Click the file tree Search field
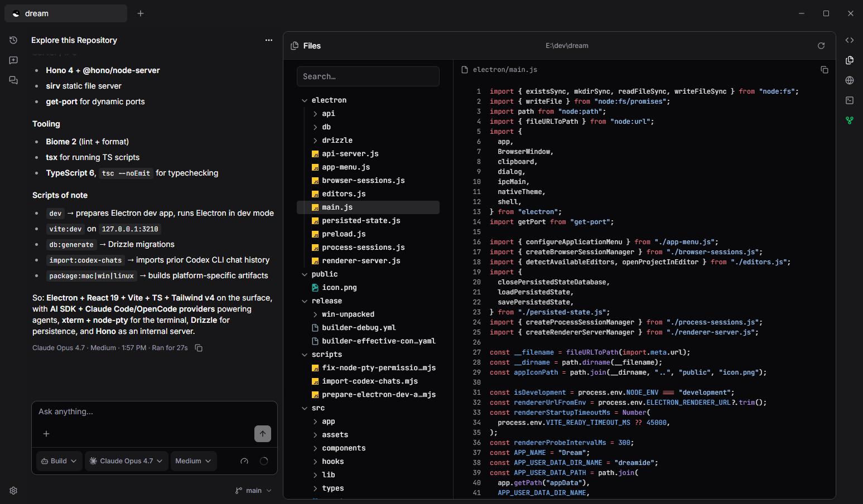The image size is (863, 504). [x=368, y=76]
